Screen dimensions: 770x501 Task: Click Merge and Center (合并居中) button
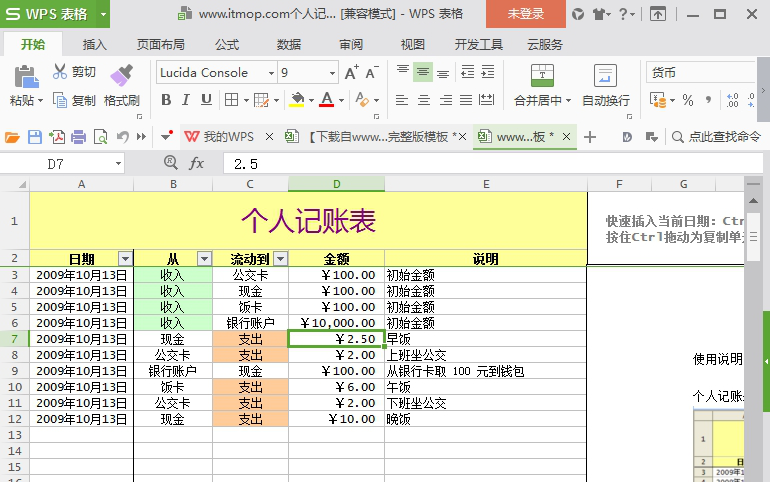[x=542, y=85]
